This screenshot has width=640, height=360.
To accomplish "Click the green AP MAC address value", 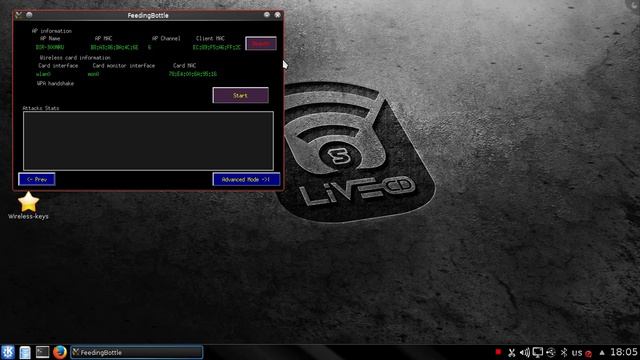I will pos(114,47).
